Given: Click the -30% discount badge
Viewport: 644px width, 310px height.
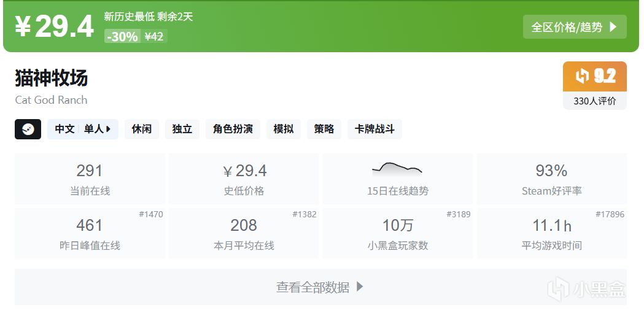Looking at the screenshot, I should pyautogui.click(x=122, y=37).
